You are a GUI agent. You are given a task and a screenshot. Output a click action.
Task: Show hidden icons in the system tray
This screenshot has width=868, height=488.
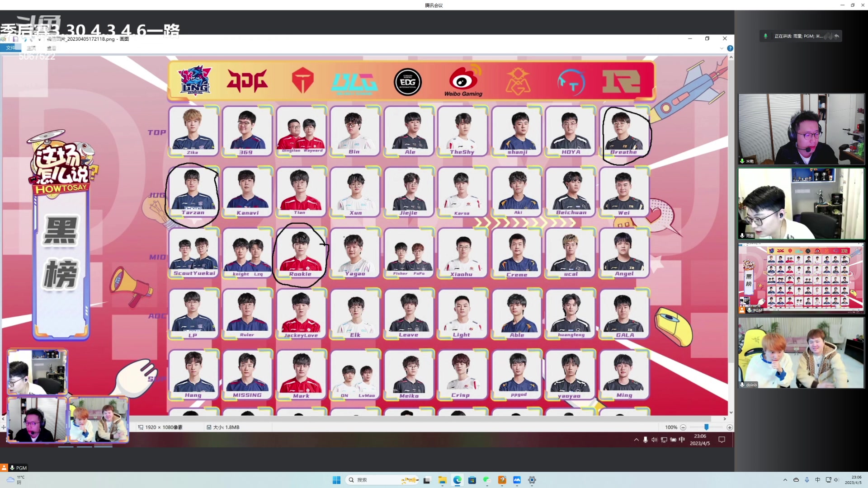785,480
